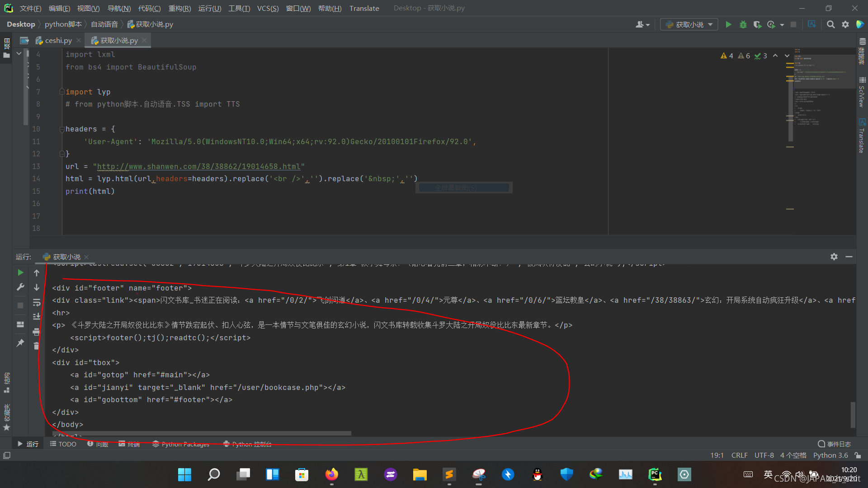
Task: Click python脚本 breadcrumb
Action: [63, 24]
